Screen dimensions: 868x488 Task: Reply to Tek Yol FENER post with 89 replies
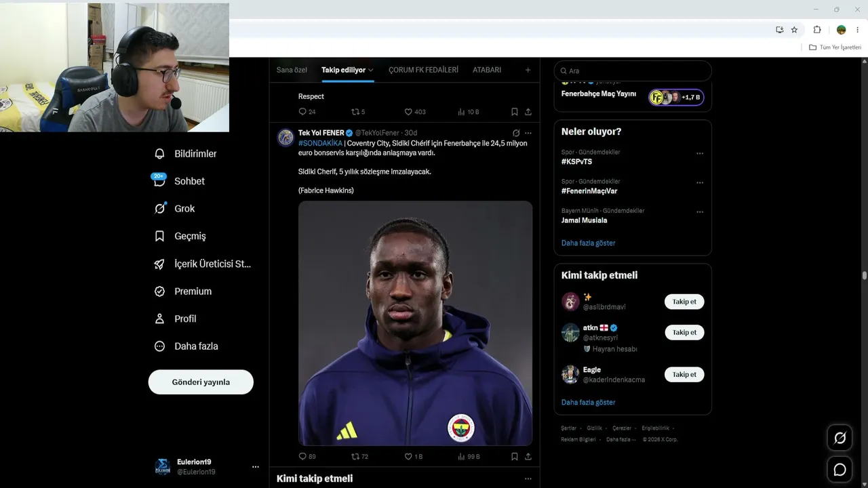pyautogui.click(x=302, y=457)
